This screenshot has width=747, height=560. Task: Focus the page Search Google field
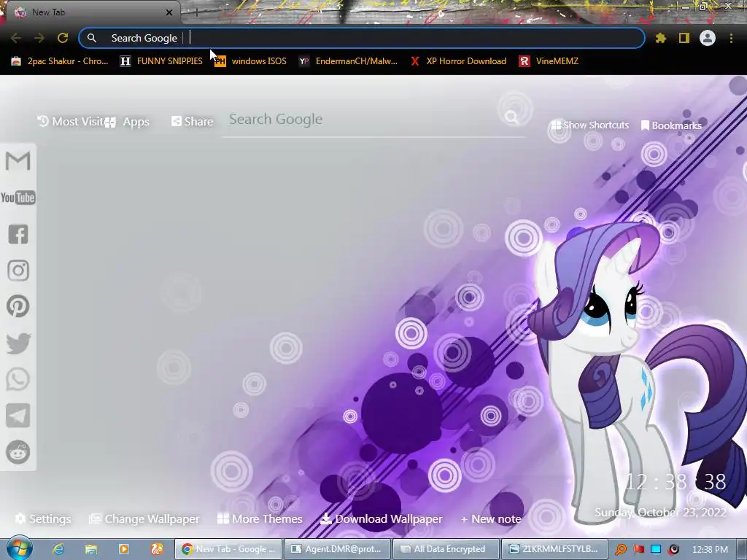click(x=365, y=119)
